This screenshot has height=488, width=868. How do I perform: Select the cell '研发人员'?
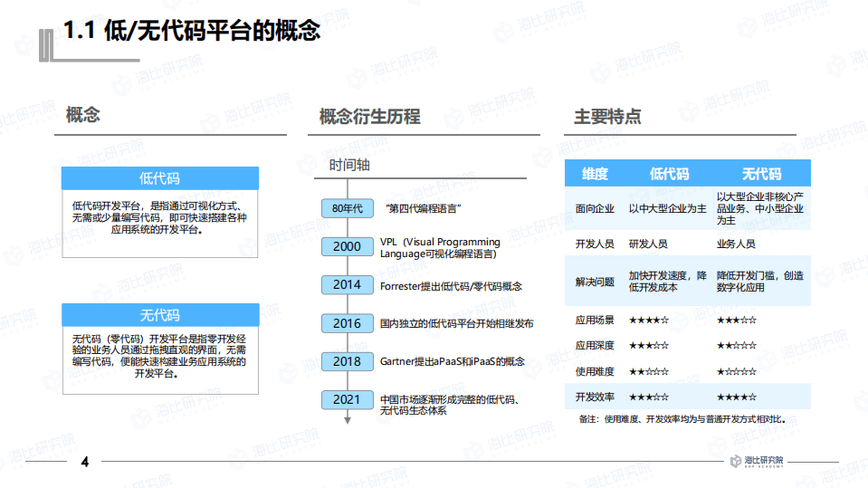648,244
